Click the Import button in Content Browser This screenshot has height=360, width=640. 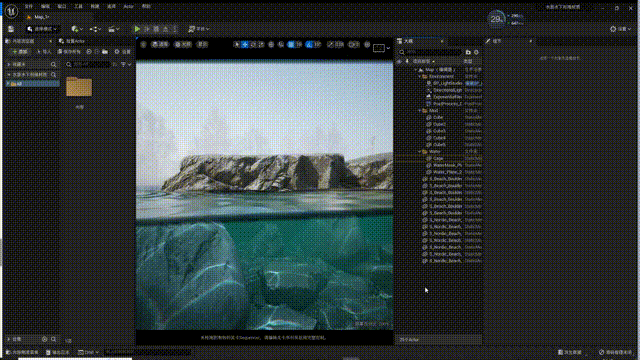point(44,52)
